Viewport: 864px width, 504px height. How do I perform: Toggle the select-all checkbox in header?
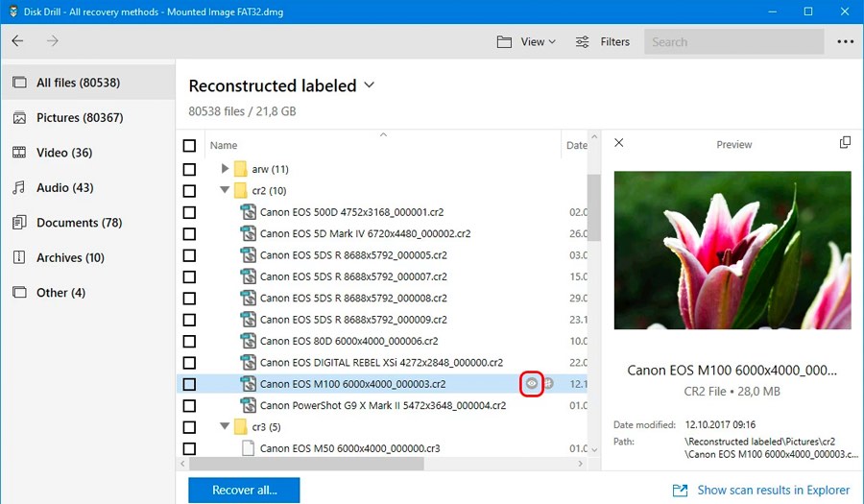click(189, 146)
